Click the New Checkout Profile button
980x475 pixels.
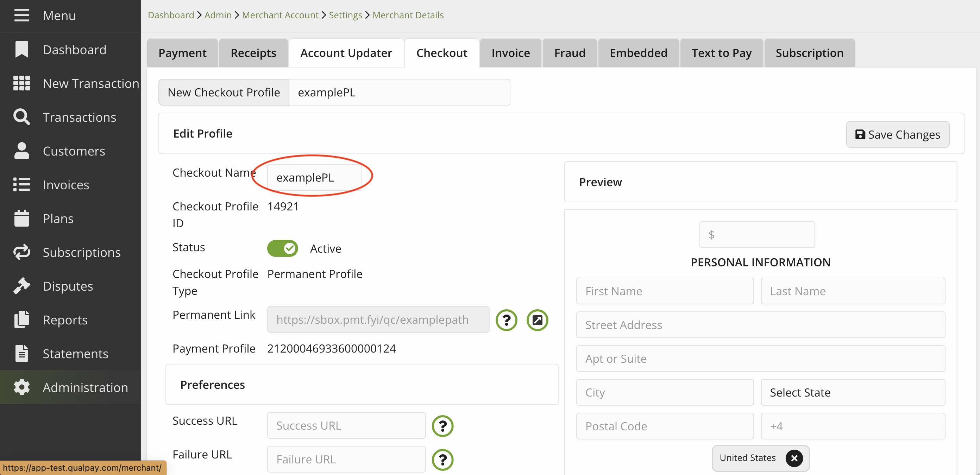tap(224, 93)
